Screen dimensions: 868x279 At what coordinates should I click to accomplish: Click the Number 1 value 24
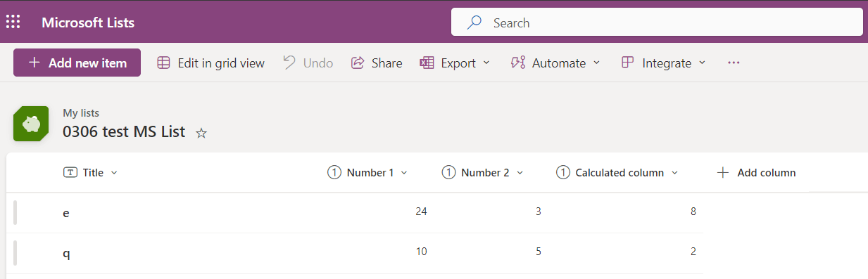tap(422, 211)
